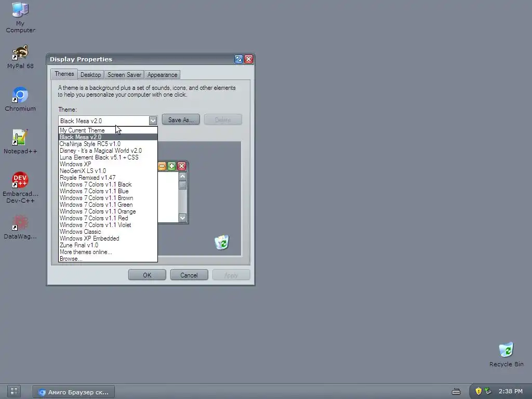The image size is (532, 399).
Task: Switch to the Amigo browser taskbar window
Action: pyautogui.click(x=74, y=392)
